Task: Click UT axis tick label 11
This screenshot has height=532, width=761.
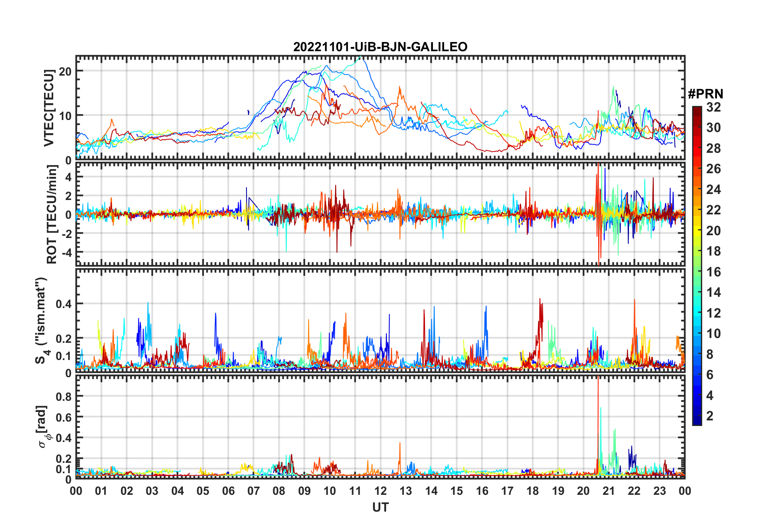Action: (x=355, y=491)
